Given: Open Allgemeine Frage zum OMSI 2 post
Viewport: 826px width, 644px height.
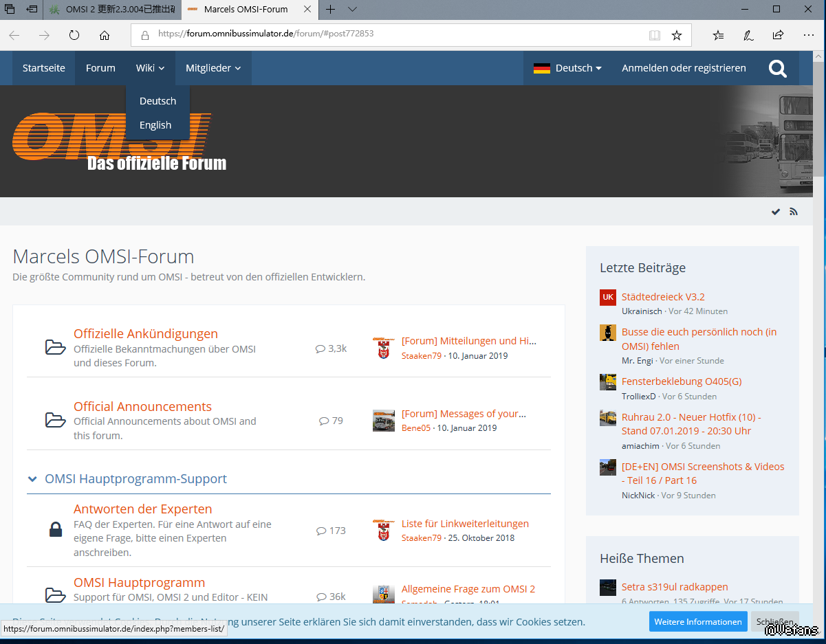Looking at the screenshot, I should [x=468, y=589].
